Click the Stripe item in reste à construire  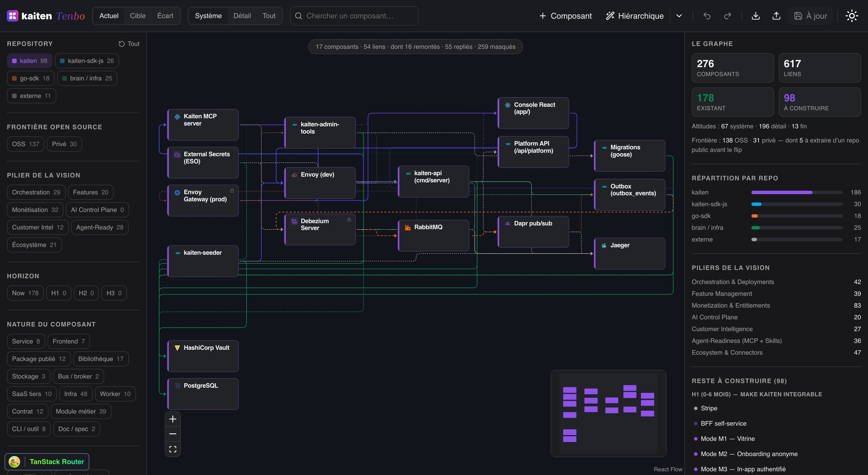point(709,408)
